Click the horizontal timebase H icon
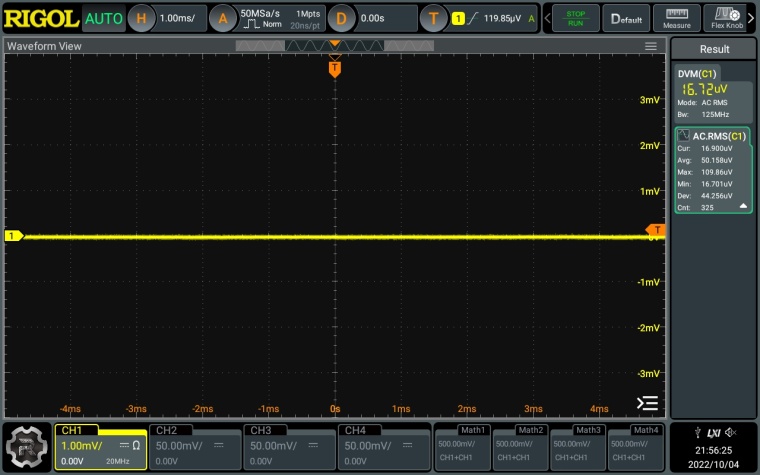This screenshot has width=760, height=475. click(141, 18)
